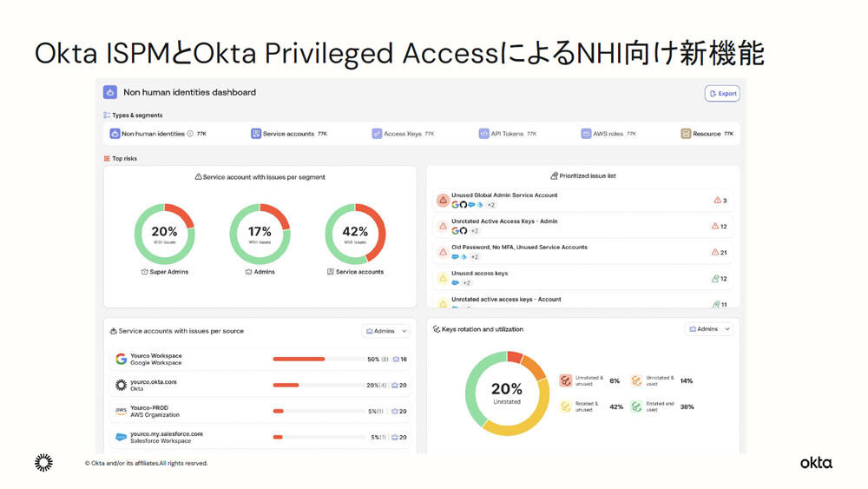Click the Super Admins label under the chart
Viewport: 868px width, 489px height.
[x=169, y=272]
